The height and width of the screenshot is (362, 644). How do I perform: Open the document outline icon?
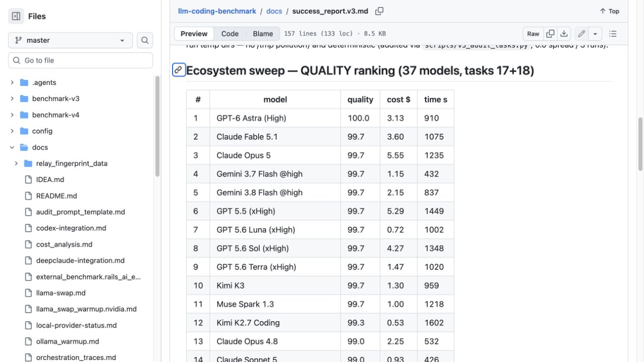613,34
